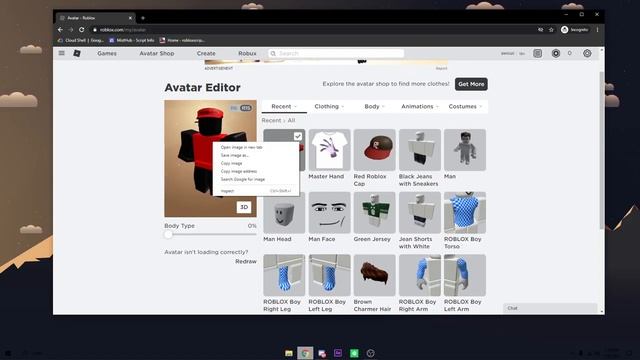This screenshot has height=360, width=640.
Task: Go forward in Chrome browser
Action: click(x=71, y=30)
